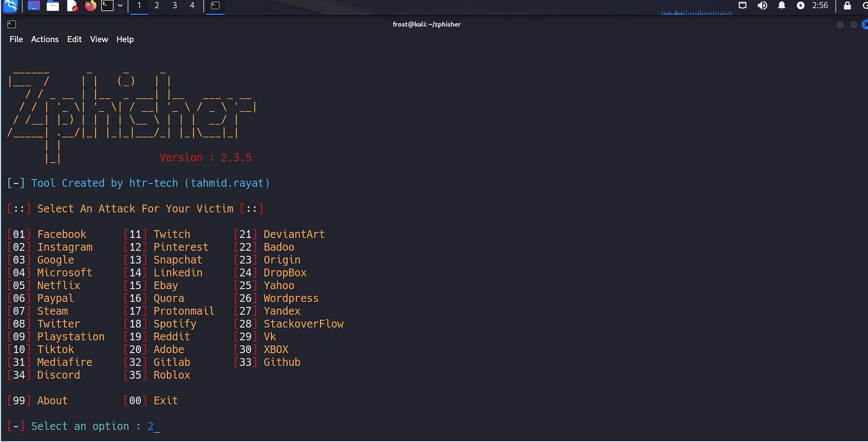This screenshot has width=868, height=442.
Task: Click the 19 Reddit entry
Action: [157, 337]
